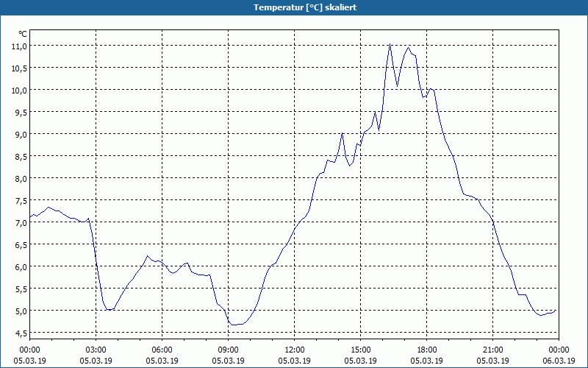The image size is (588, 368).
Task: Select the 8,0 y-axis label
Action: 21,178
